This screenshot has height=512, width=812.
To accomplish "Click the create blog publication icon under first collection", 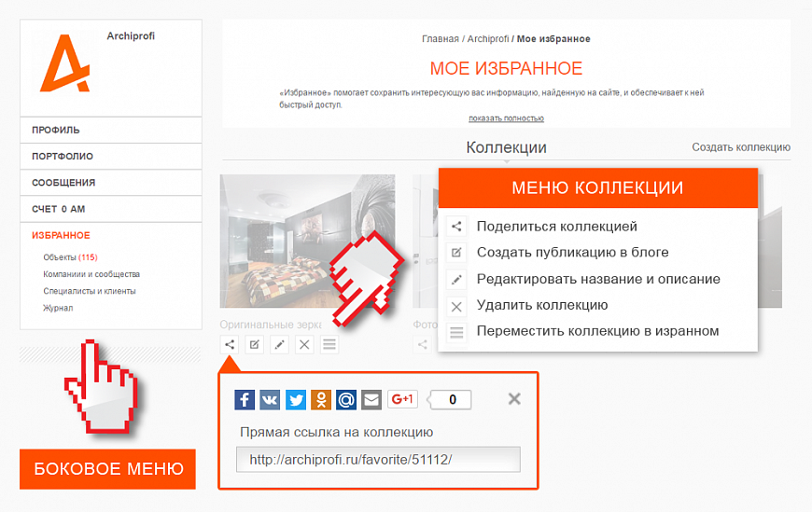I will point(254,344).
